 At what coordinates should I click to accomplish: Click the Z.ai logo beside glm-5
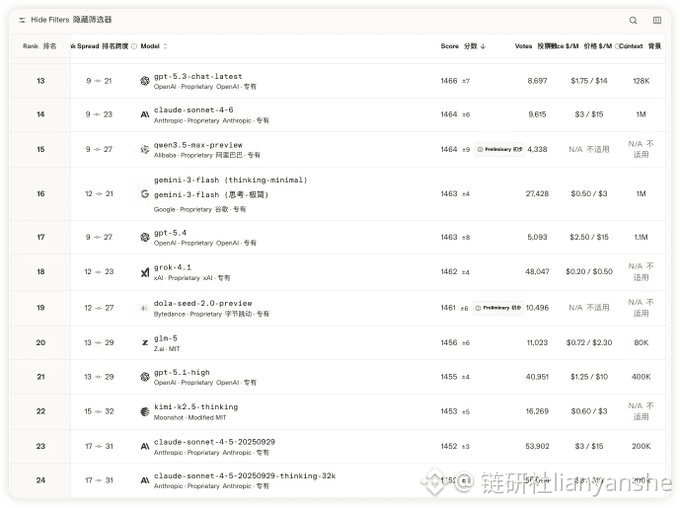tap(145, 343)
